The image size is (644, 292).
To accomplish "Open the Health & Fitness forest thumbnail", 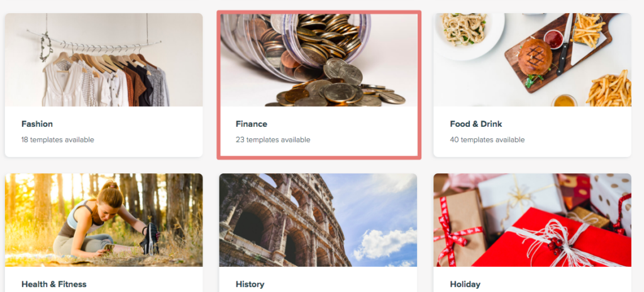I will (x=104, y=220).
